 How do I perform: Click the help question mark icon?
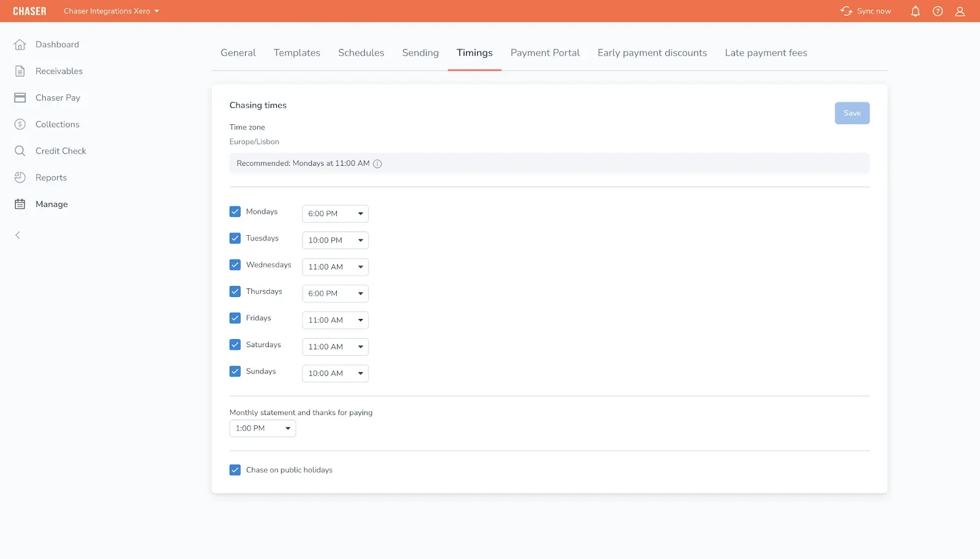pyautogui.click(x=937, y=11)
